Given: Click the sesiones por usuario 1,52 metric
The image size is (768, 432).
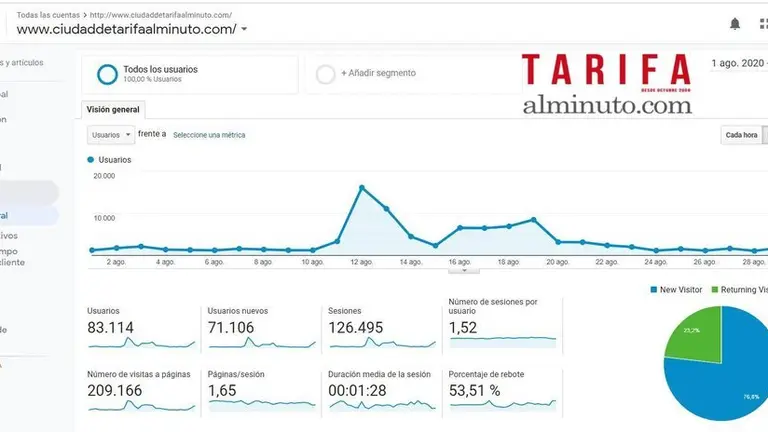Looking at the screenshot, I should click(x=503, y=324).
